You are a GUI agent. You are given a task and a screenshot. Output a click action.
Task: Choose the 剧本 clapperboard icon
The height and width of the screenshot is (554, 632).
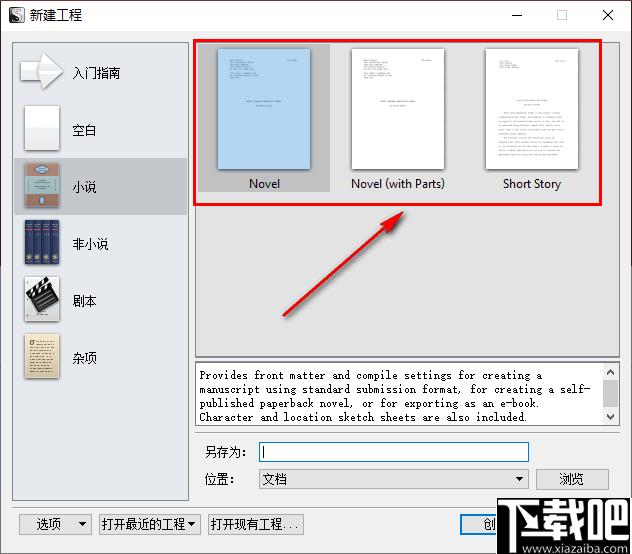[42, 299]
